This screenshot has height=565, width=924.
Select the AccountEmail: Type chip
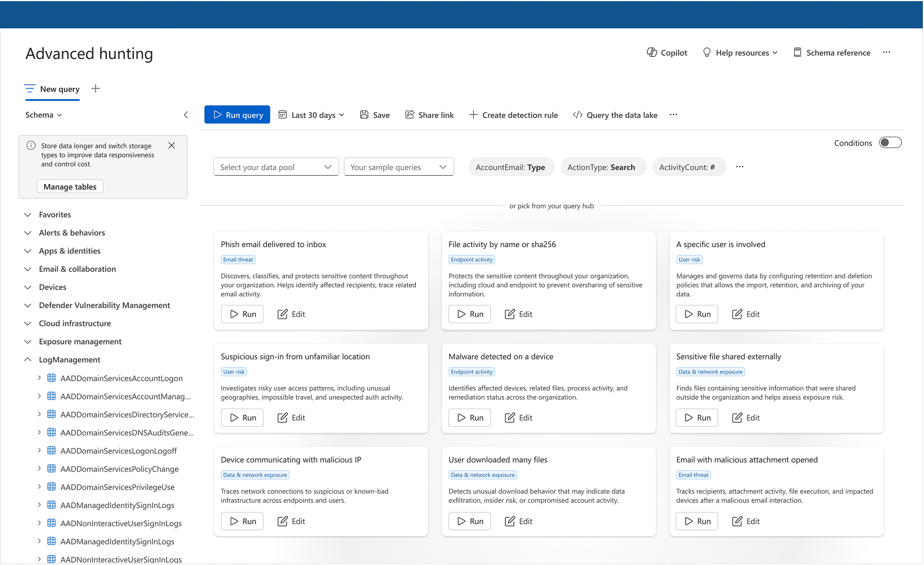pos(511,167)
